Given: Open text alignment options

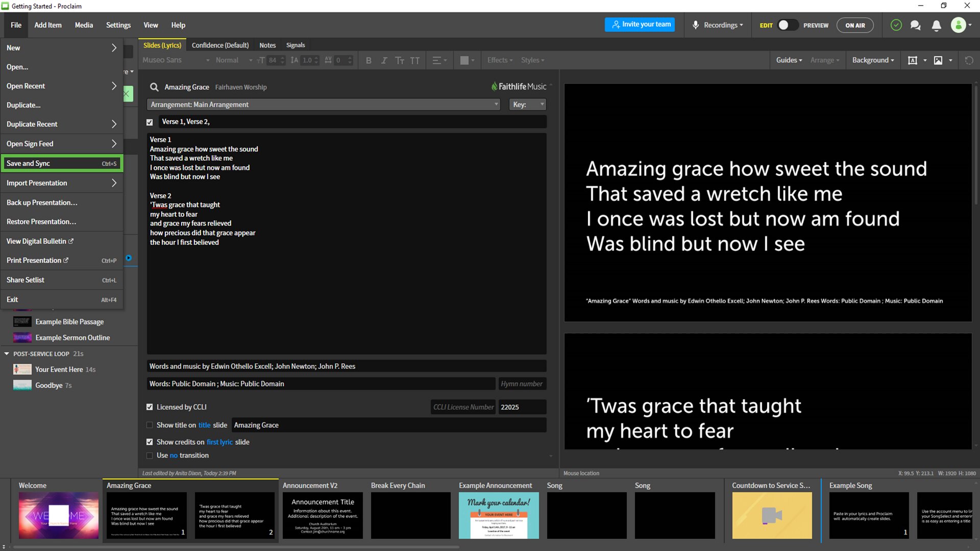Looking at the screenshot, I should pyautogui.click(x=439, y=60).
